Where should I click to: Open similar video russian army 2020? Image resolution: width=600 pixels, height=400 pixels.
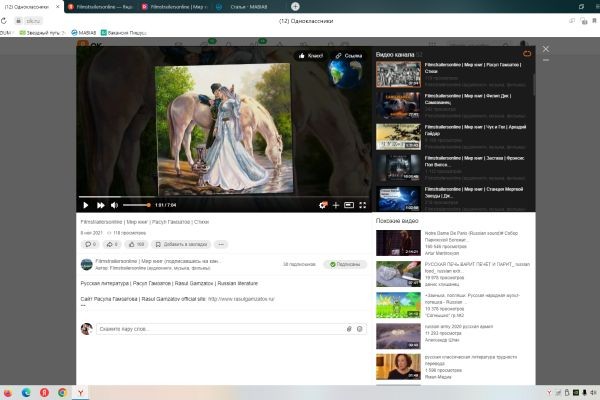pos(453,336)
